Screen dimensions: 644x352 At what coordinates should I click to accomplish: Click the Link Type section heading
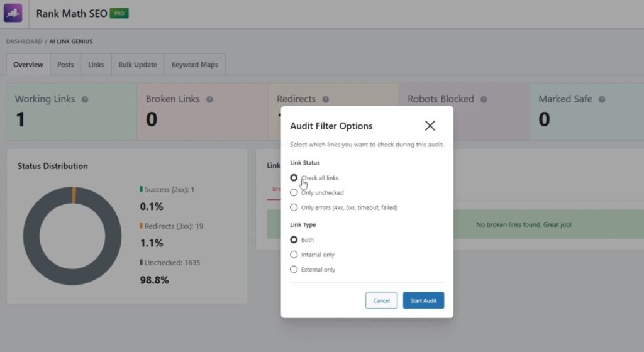303,224
